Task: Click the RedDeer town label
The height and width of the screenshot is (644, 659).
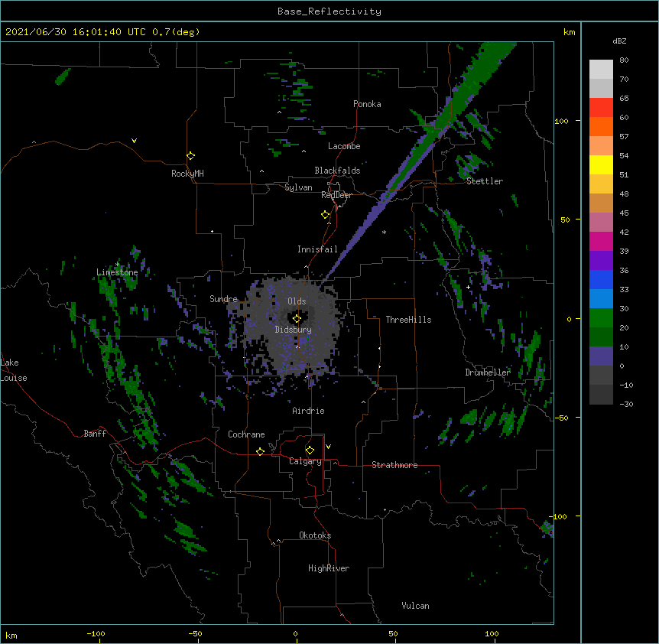Action: pyautogui.click(x=336, y=195)
